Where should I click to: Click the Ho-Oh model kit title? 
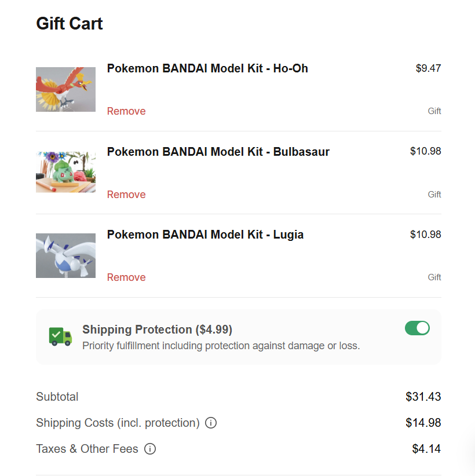[207, 68]
